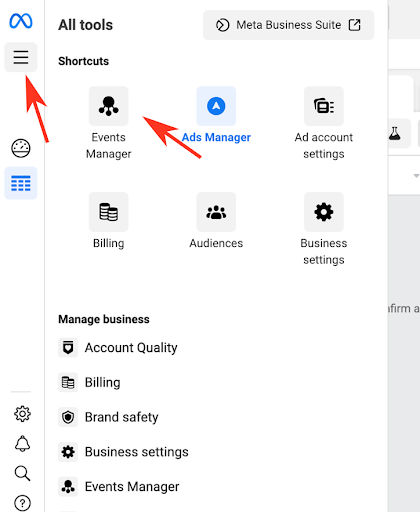Viewport: 420px width, 512px height.
Task: Toggle the hamburger All tools menu
Action: (x=21, y=57)
